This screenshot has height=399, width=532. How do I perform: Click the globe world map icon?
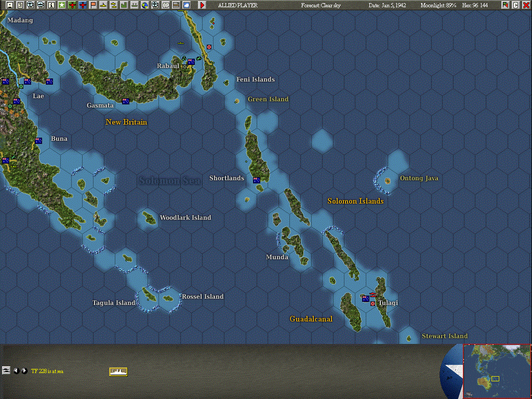click(144, 5)
